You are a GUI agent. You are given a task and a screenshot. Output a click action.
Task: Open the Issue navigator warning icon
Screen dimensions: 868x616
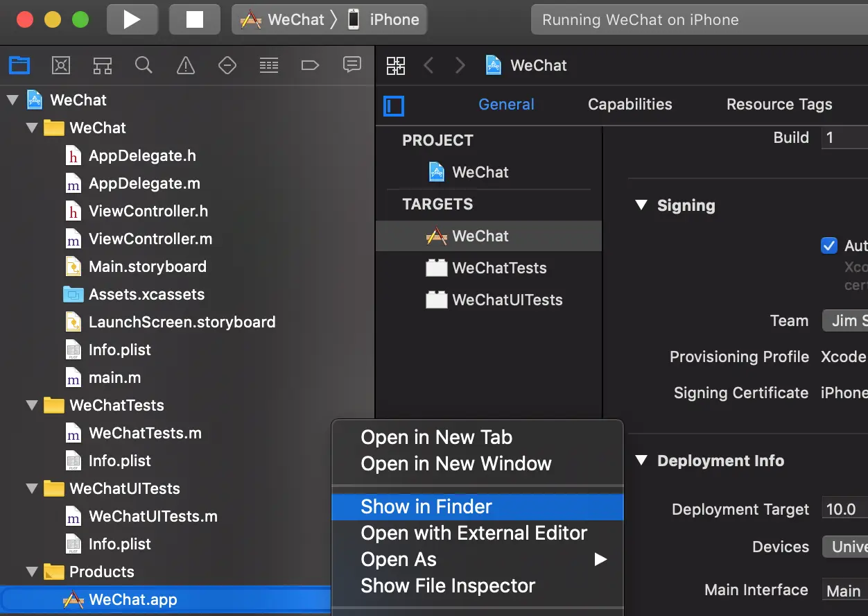(x=186, y=65)
